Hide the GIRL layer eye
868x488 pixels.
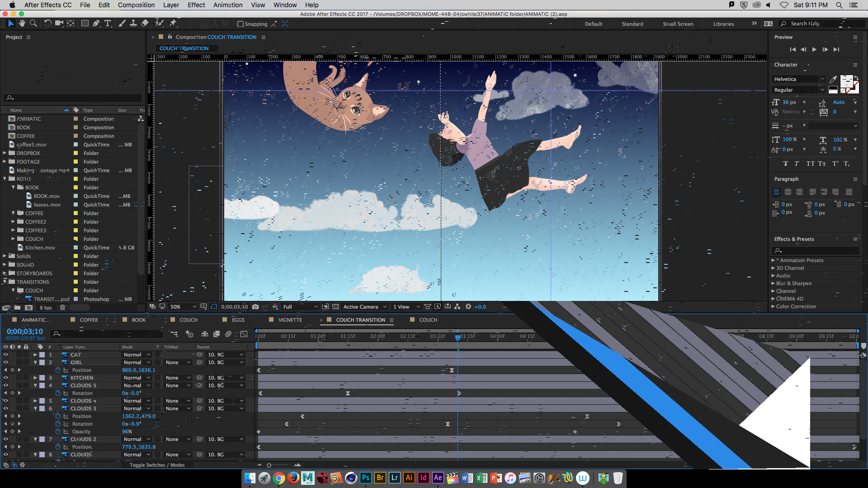[6, 362]
